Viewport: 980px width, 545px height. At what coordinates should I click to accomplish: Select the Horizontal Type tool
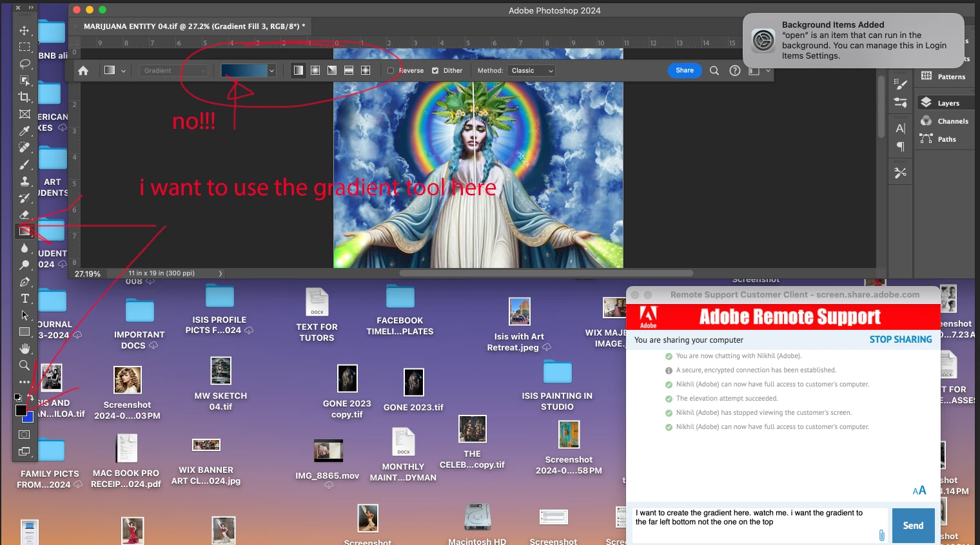[x=24, y=298]
